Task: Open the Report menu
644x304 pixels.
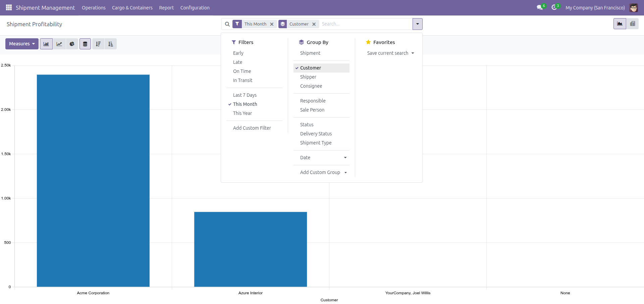Action: pos(166,8)
